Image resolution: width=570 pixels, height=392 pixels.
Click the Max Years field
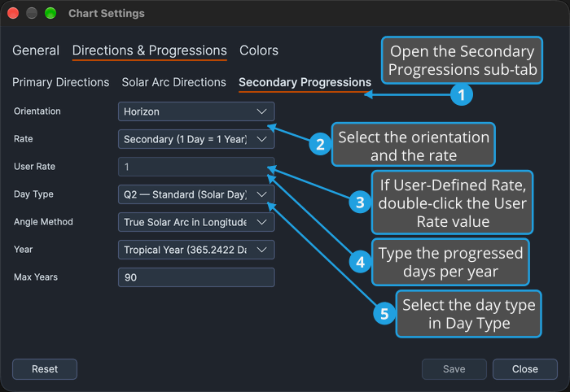(x=196, y=277)
